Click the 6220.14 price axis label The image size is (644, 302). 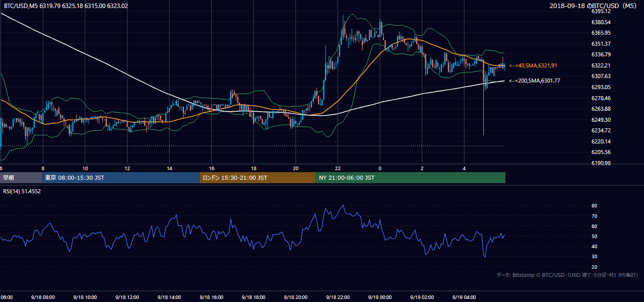pos(601,141)
